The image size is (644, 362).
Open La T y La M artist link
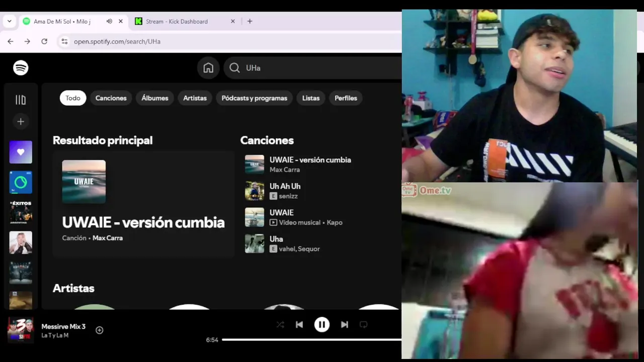pyautogui.click(x=55, y=335)
